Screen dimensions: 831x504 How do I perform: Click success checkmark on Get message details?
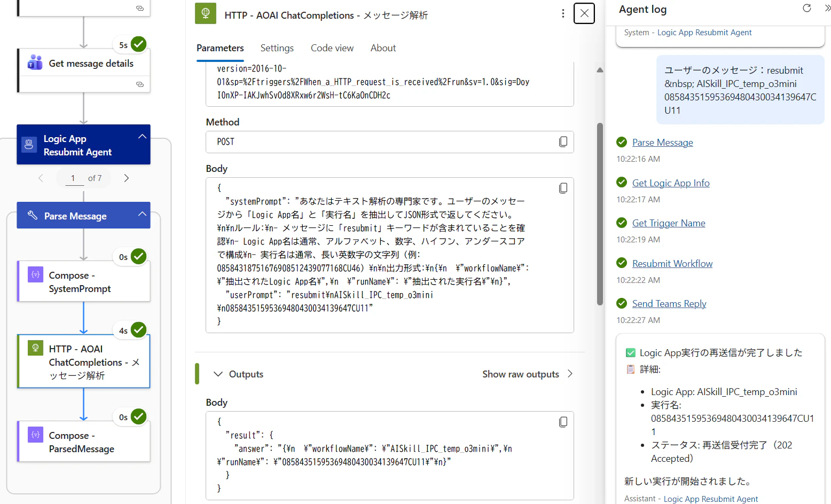pyautogui.click(x=139, y=44)
